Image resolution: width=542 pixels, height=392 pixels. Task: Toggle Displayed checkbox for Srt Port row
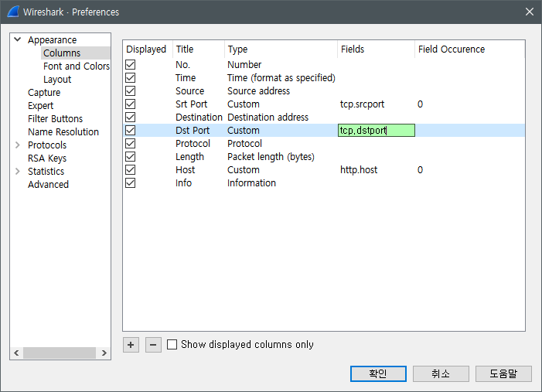point(131,104)
